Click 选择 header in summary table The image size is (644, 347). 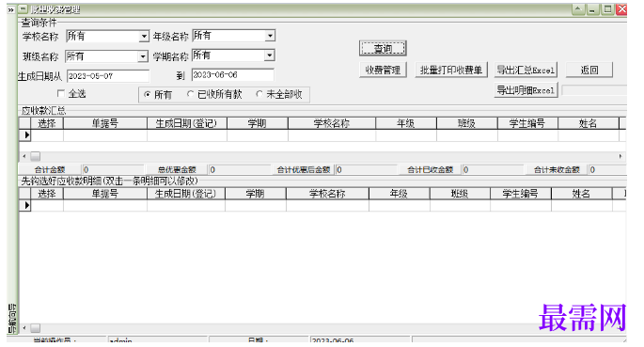click(47, 123)
